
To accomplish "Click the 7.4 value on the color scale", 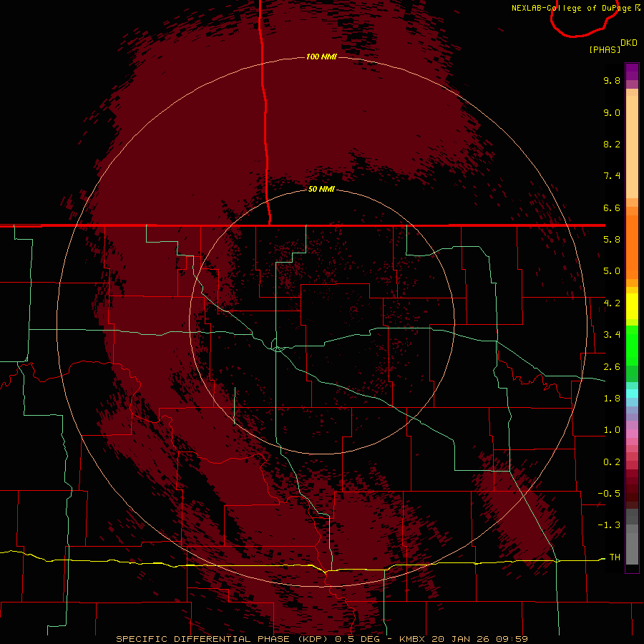I will 612,176.
